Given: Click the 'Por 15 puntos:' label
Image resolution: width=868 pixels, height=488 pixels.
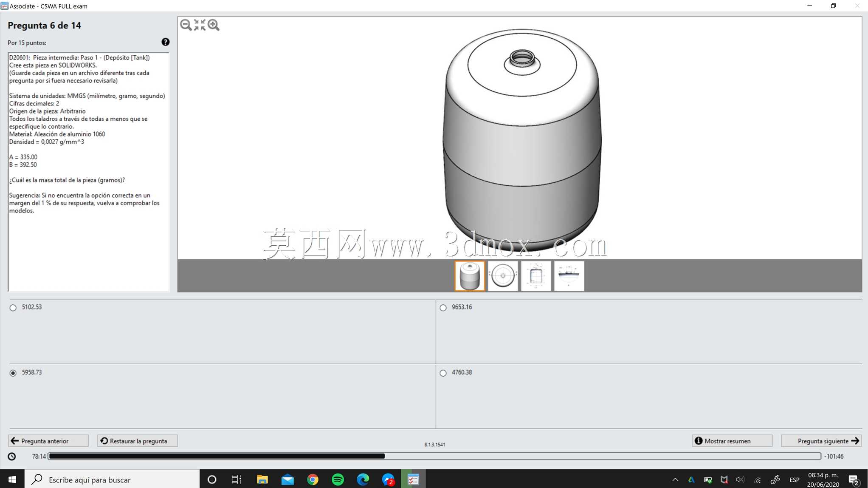Looking at the screenshot, I should click(x=27, y=43).
